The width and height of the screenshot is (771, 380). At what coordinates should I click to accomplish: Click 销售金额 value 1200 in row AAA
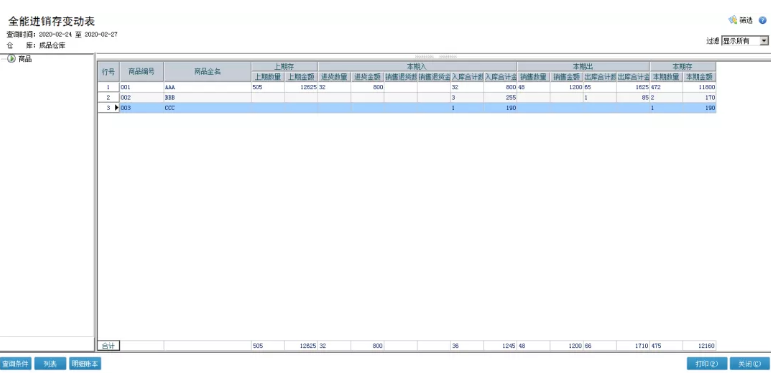point(566,87)
